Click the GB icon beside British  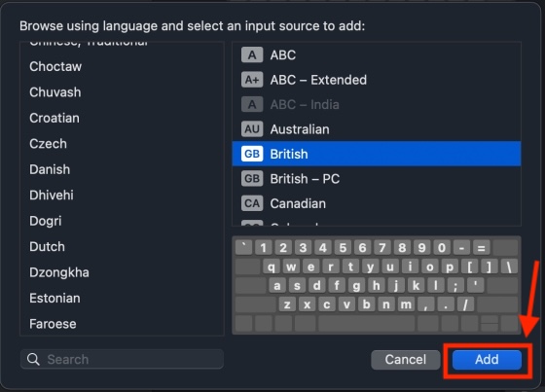point(252,154)
